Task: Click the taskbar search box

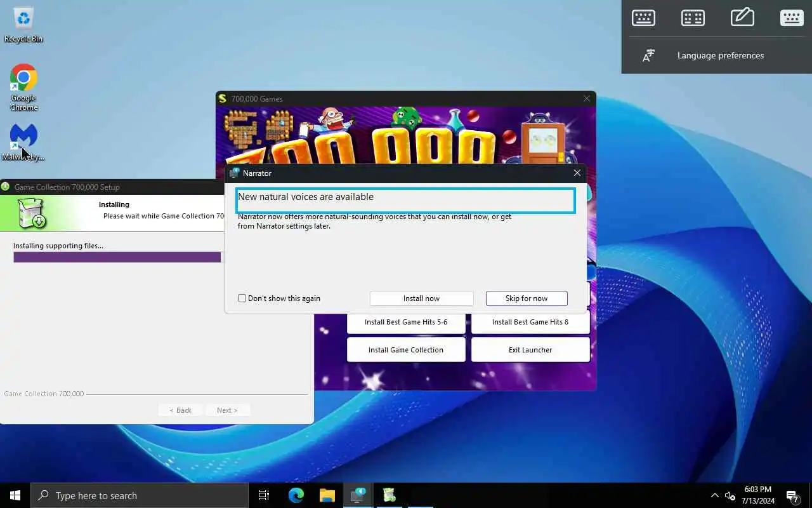Action: pyautogui.click(x=140, y=495)
